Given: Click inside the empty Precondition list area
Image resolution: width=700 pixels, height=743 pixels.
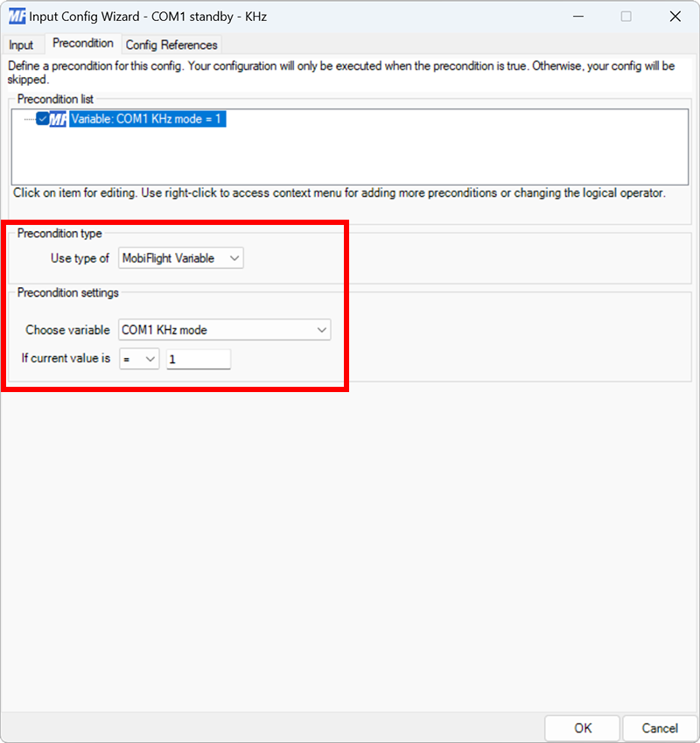Looking at the screenshot, I should (350, 158).
